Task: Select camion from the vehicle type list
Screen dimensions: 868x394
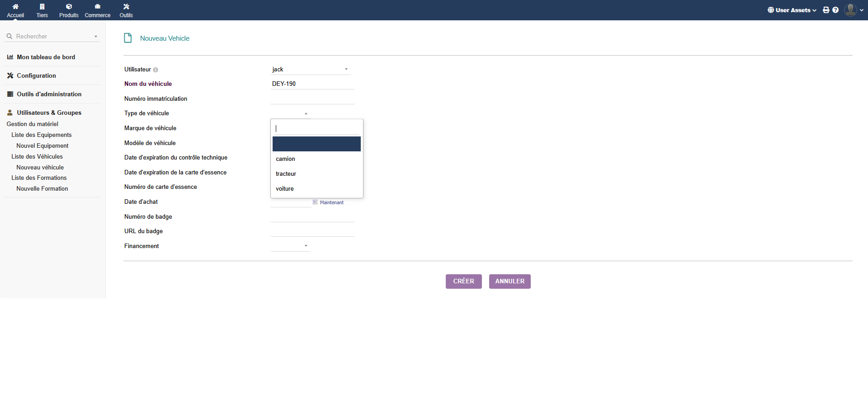Action: (x=285, y=159)
